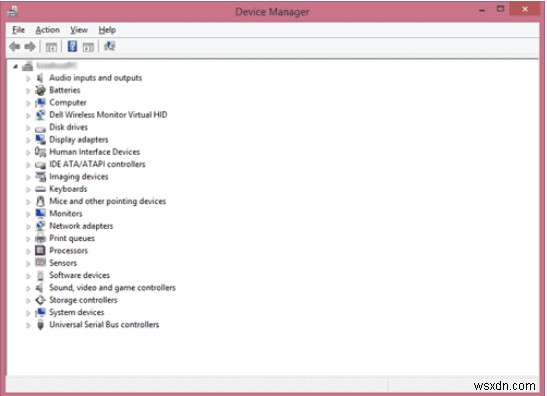Expand the Monitors arrow

(28, 214)
